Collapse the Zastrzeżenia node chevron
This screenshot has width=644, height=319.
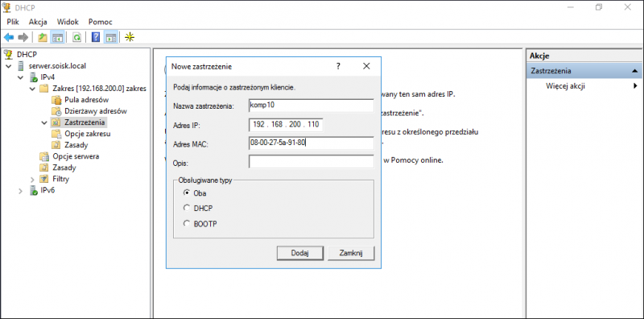click(44, 122)
